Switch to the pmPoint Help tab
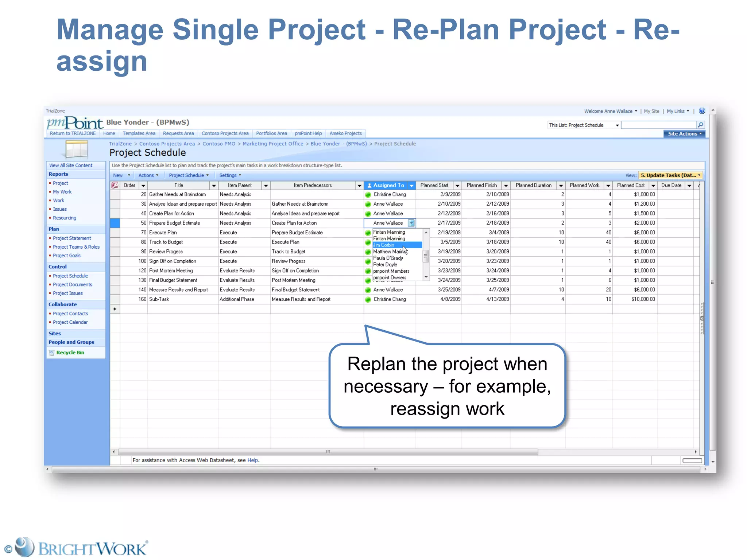Image resolution: width=747 pixels, height=560 pixels. (308, 133)
